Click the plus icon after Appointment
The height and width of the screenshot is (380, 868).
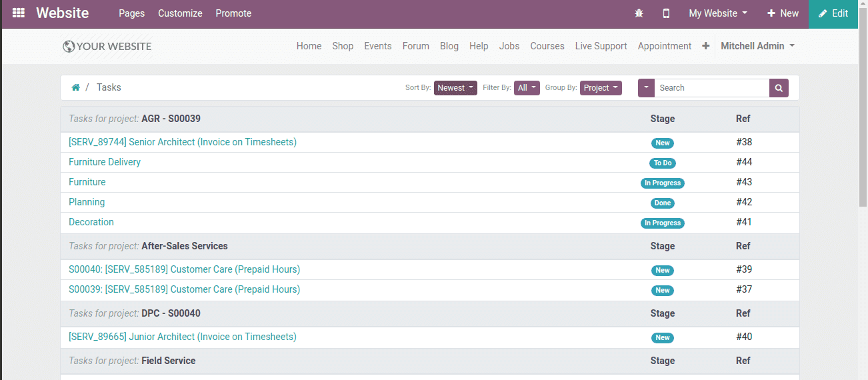pyautogui.click(x=706, y=46)
